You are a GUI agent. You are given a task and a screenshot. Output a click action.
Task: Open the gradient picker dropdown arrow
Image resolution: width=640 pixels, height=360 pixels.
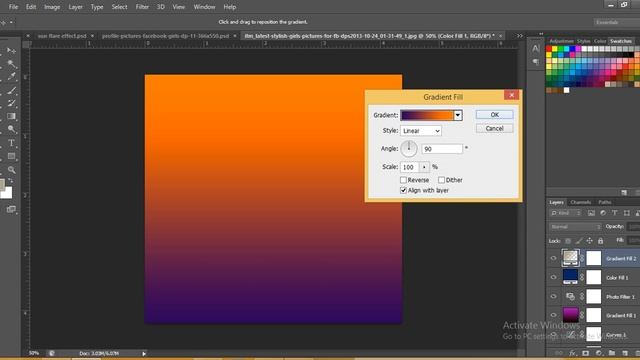(458, 116)
